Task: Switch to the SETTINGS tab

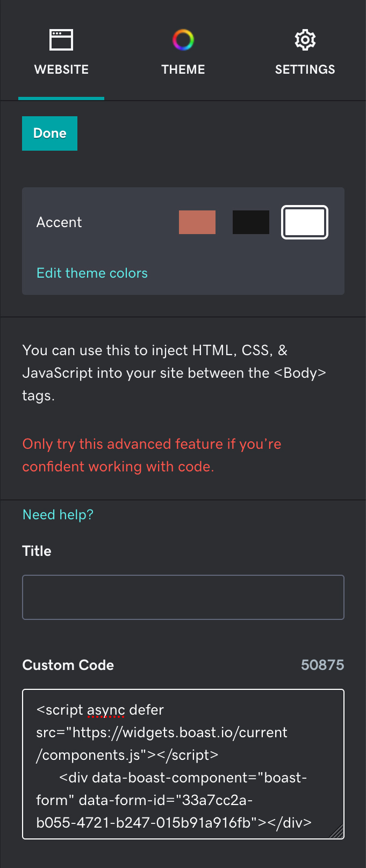Action: [x=305, y=69]
